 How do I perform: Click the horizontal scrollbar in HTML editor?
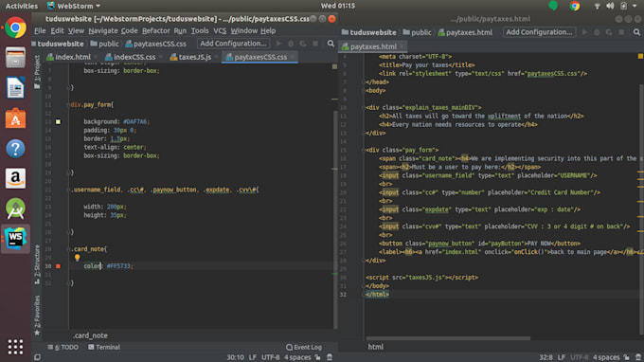448,338
